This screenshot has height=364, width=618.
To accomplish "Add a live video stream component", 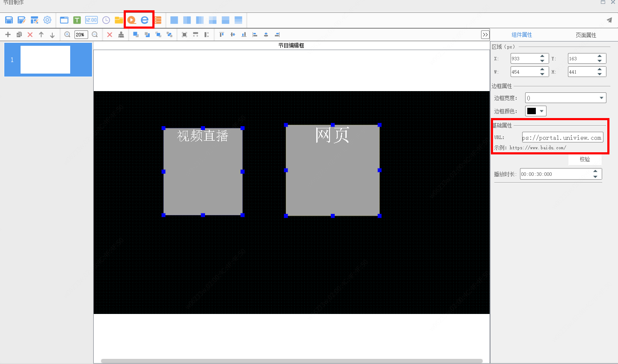I will pos(132,20).
